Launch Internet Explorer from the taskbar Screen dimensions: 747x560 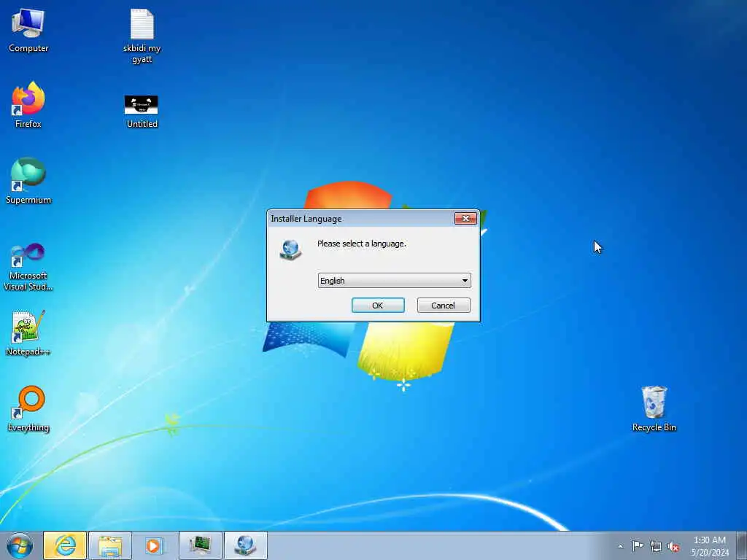tap(65, 545)
